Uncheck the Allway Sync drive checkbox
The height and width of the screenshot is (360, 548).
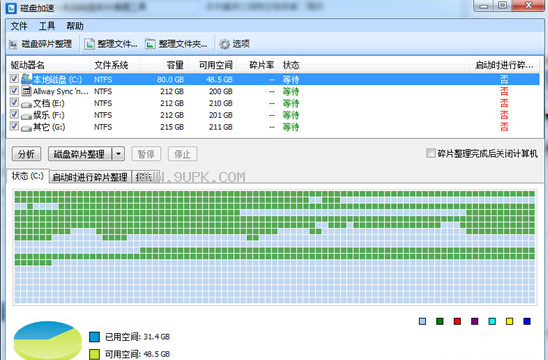coord(14,91)
